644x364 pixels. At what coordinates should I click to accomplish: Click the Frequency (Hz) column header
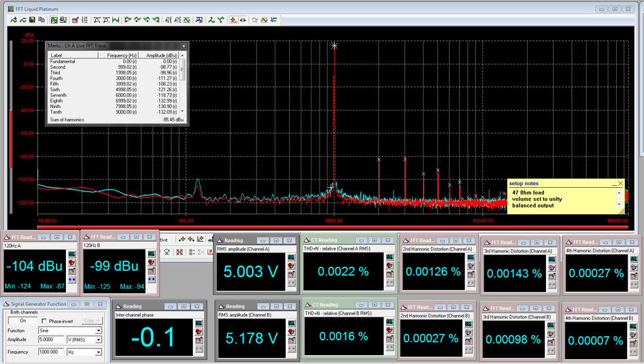118,55
